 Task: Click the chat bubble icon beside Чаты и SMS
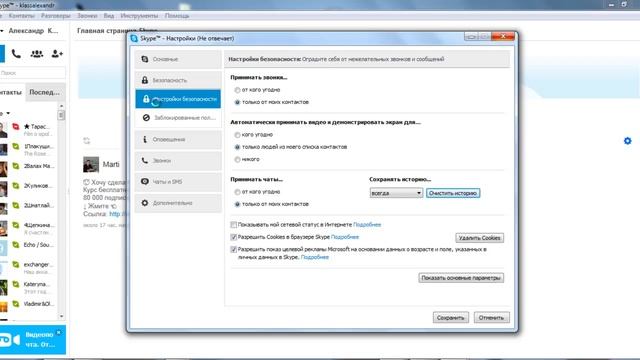click(145, 182)
